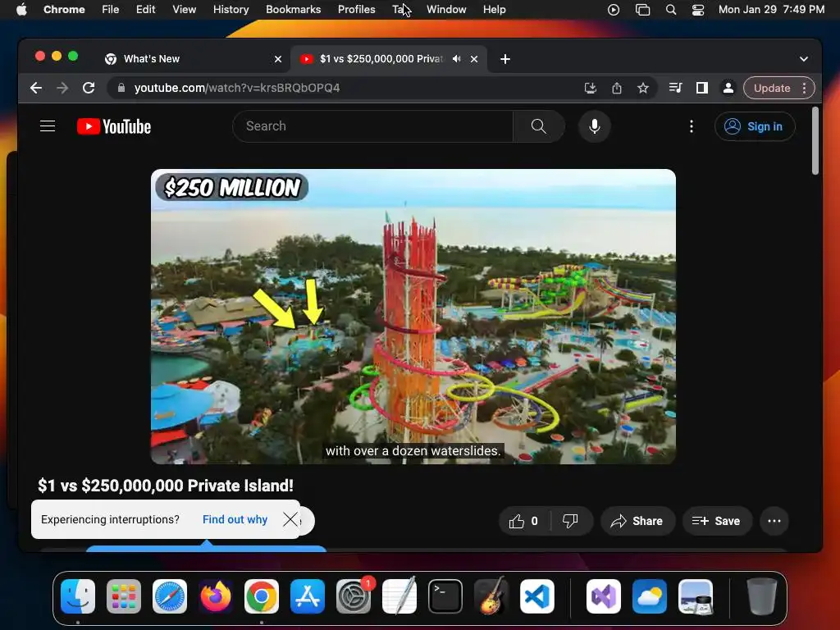Open YouTube settings three-dot menu

click(691, 126)
